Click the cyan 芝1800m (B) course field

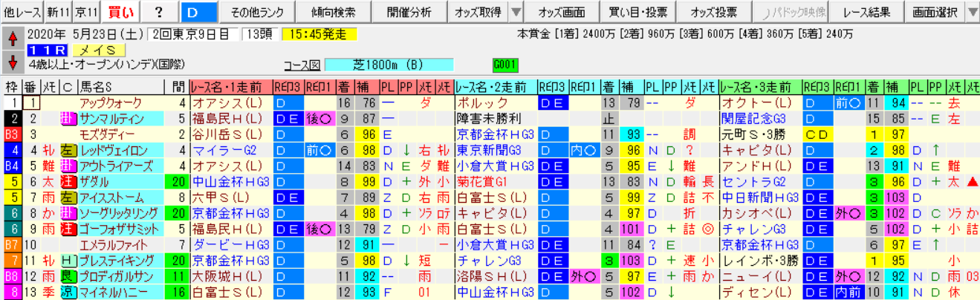click(389, 65)
